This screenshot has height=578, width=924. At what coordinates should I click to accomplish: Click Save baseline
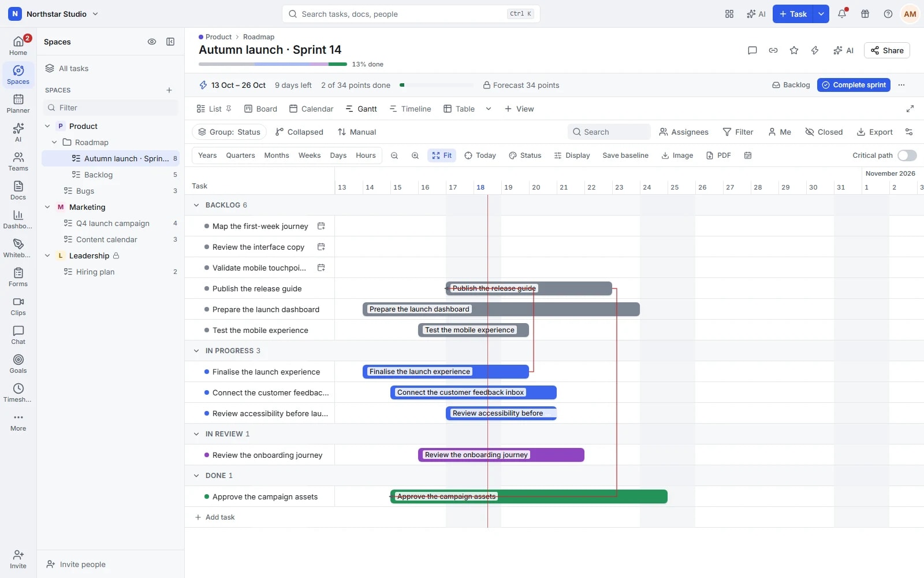pos(625,155)
